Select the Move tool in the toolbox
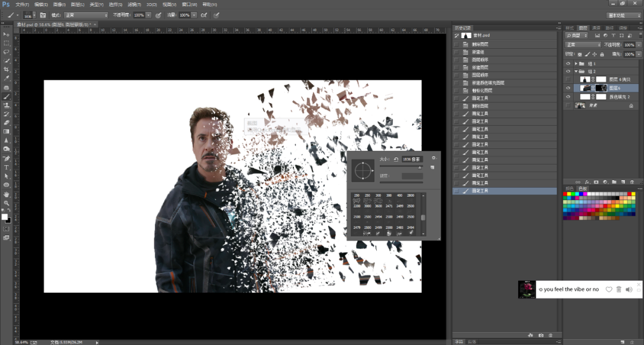644x345 pixels. [6, 35]
